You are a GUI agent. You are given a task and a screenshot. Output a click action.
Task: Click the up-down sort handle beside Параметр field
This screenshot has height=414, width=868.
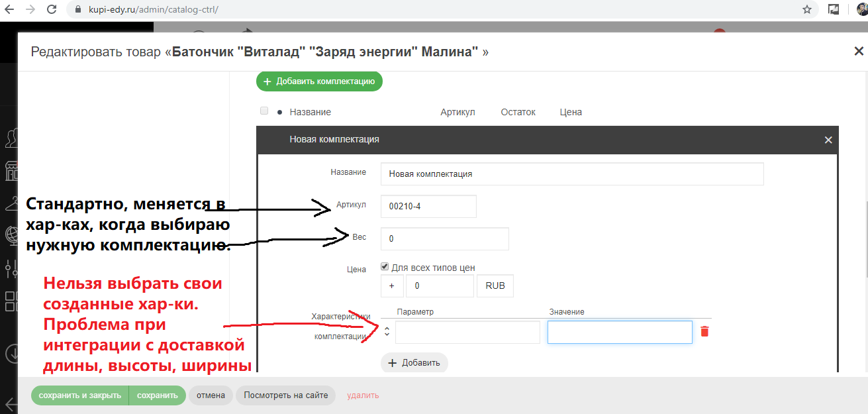pos(387,331)
